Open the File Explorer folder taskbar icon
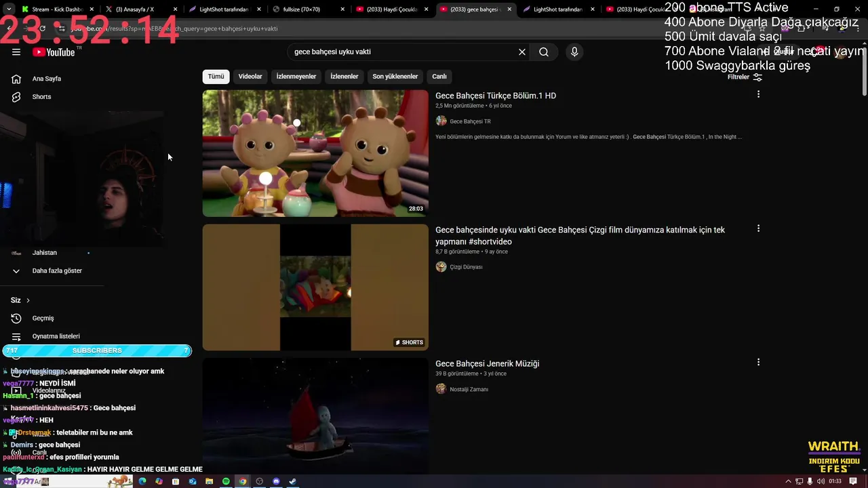Screen dimensions: 868x488 point(209,481)
